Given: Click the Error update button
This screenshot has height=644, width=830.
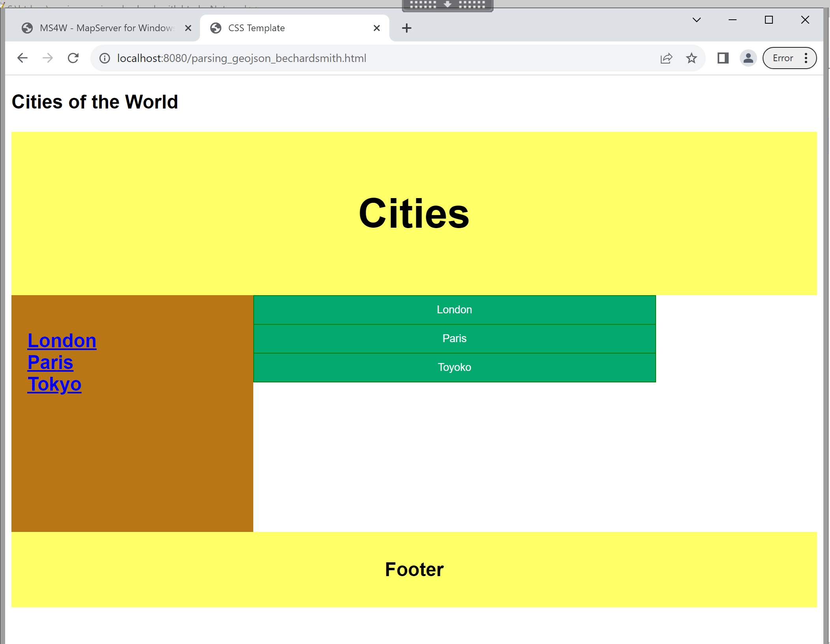Looking at the screenshot, I should pyautogui.click(x=783, y=58).
